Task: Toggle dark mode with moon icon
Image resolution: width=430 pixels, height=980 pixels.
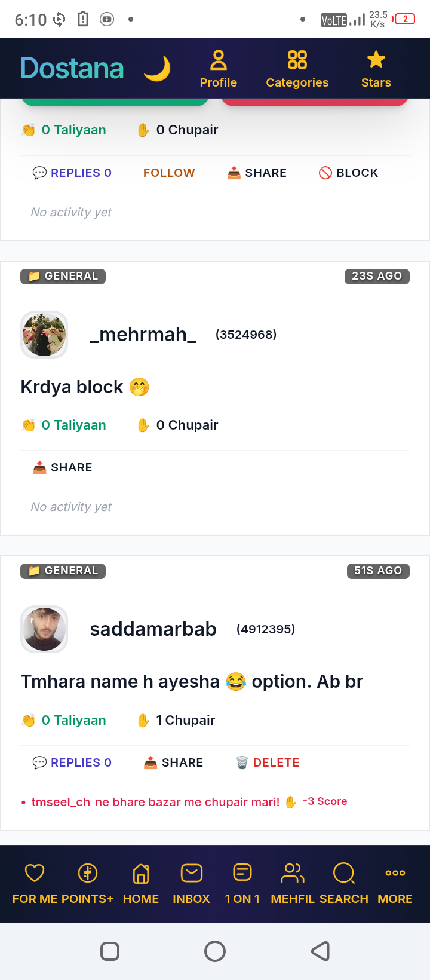Action: click(157, 69)
